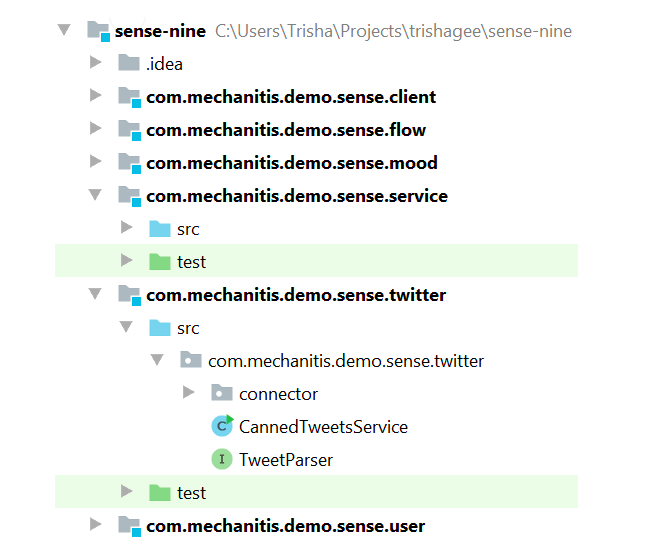Collapse the sense-nine root project node
Viewport: 661px width, 548px height.
[x=64, y=30]
